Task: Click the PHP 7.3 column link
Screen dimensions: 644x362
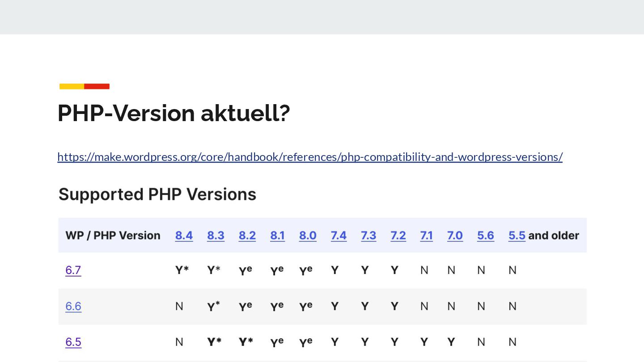Action: pos(369,236)
